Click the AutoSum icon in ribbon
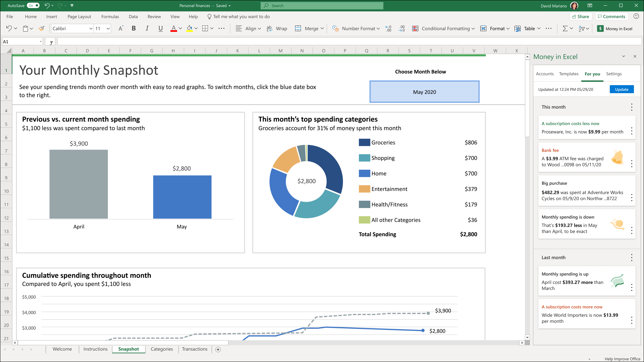Image resolution: width=644 pixels, height=362 pixels. [x=565, y=28]
